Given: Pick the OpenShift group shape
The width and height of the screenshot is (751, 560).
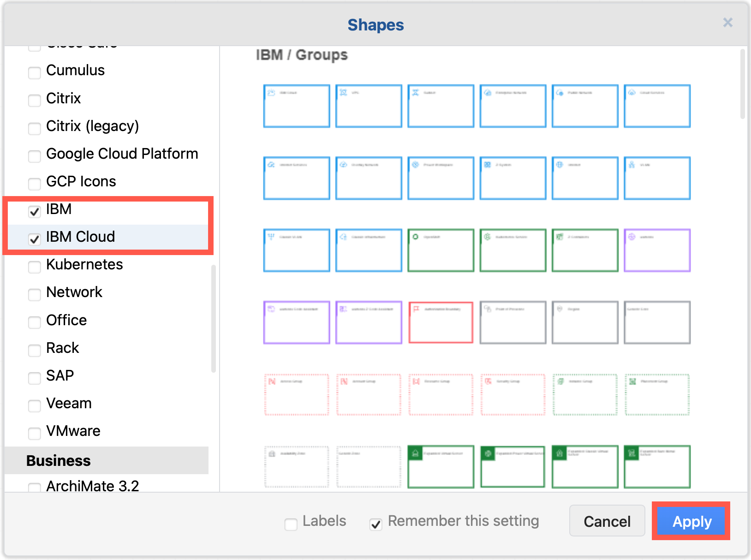Looking at the screenshot, I should (441, 250).
